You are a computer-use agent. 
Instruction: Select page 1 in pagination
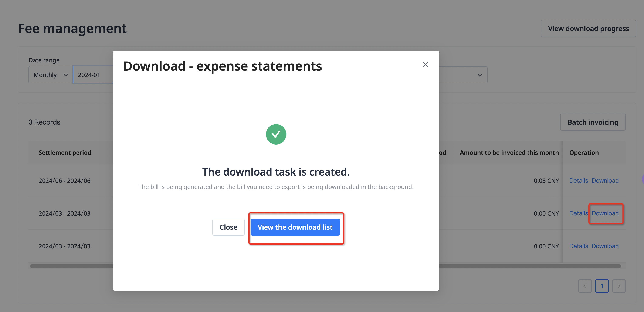pyautogui.click(x=601, y=286)
